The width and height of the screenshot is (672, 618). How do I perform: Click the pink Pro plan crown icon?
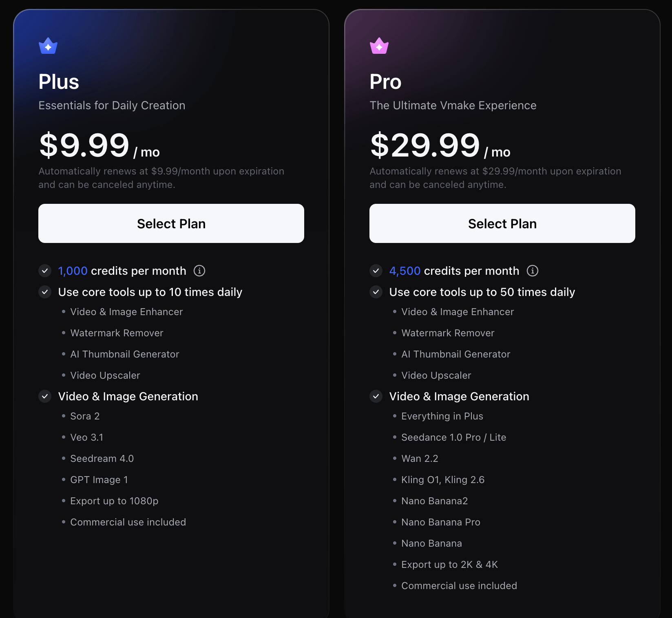(379, 46)
